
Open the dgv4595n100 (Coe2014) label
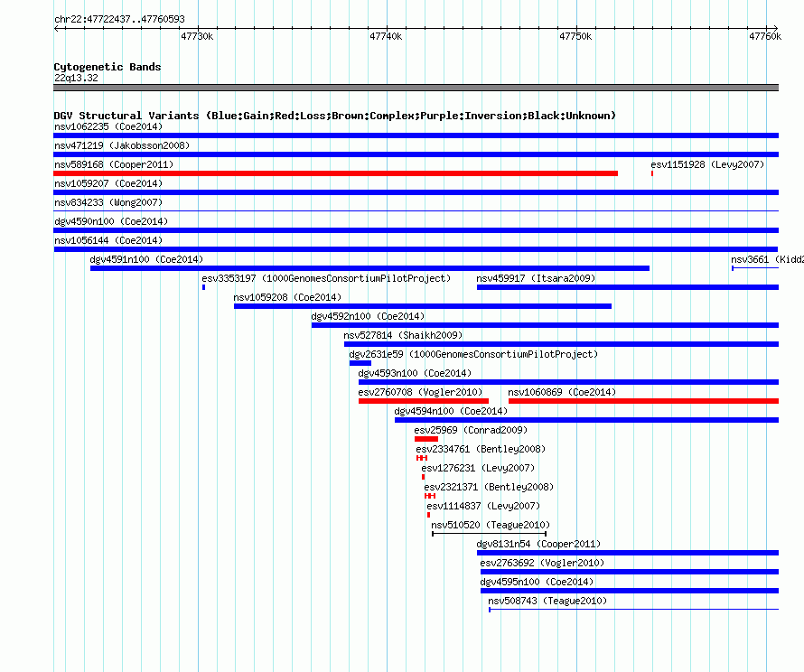point(537,582)
